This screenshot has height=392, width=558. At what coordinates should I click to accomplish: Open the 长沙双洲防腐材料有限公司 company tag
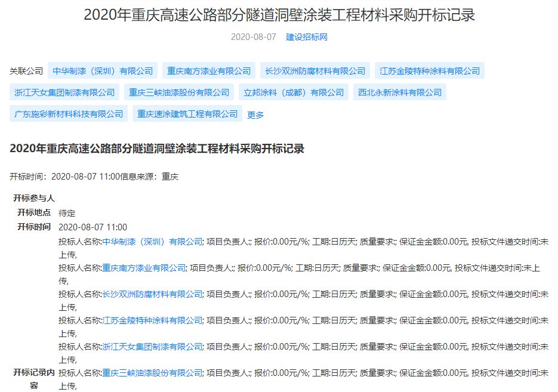pyautogui.click(x=315, y=71)
